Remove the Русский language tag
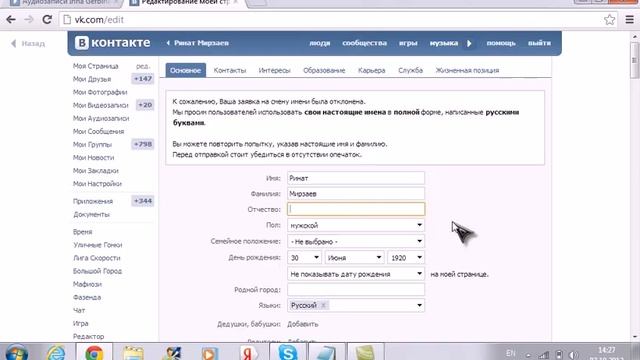The image size is (640, 360). 323,305
